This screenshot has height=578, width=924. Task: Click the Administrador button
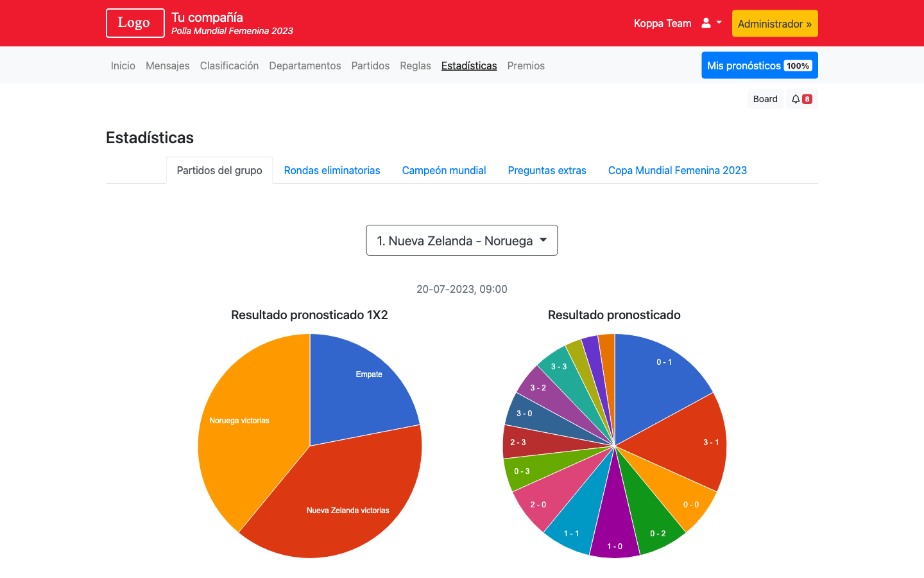(775, 24)
